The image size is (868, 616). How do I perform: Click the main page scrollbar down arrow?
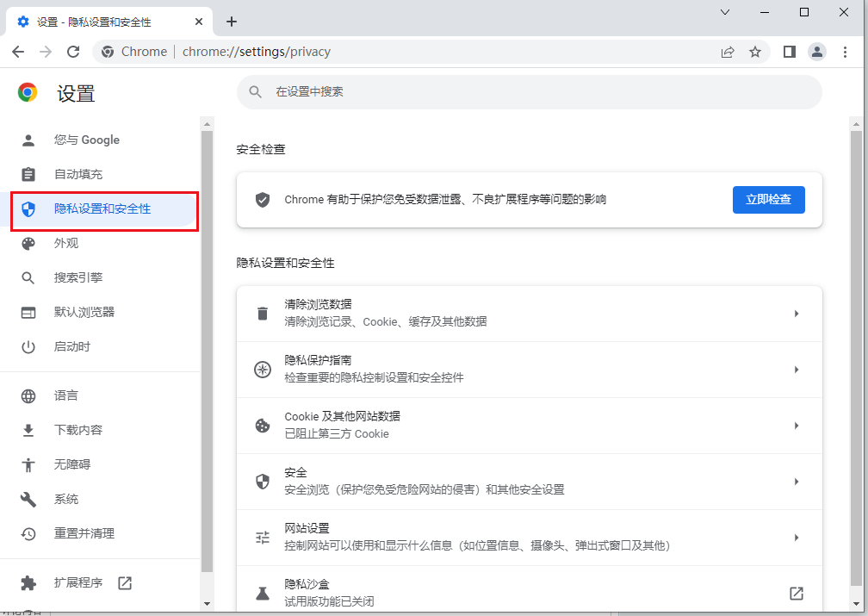[856, 604]
